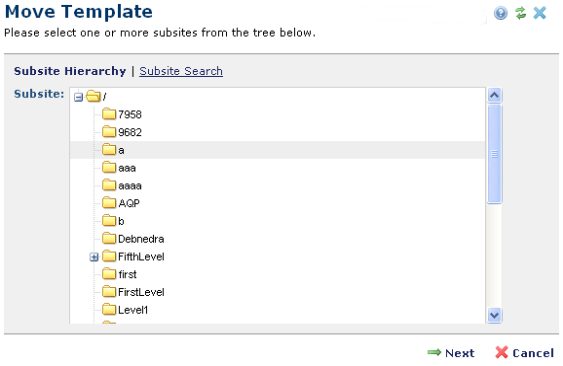Expand the FifthLevel subsite node
563x366 pixels.
(94, 257)
